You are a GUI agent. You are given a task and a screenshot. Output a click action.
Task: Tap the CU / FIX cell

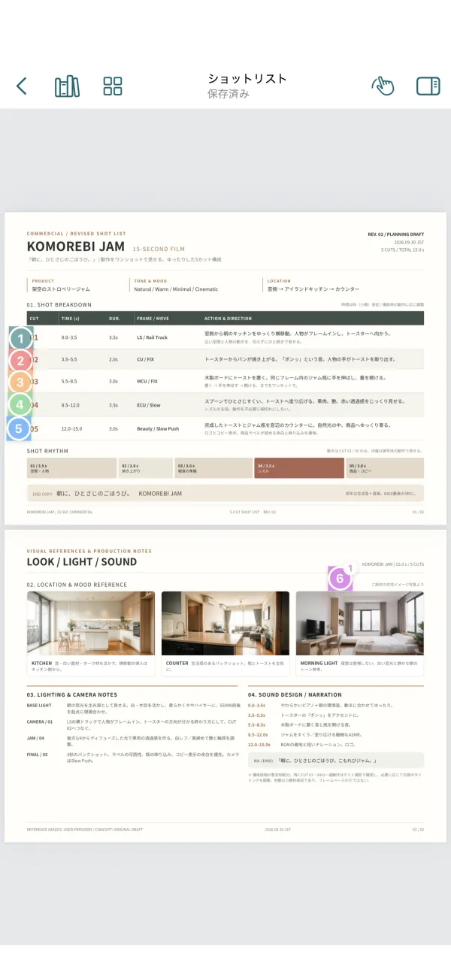[147, 359]
